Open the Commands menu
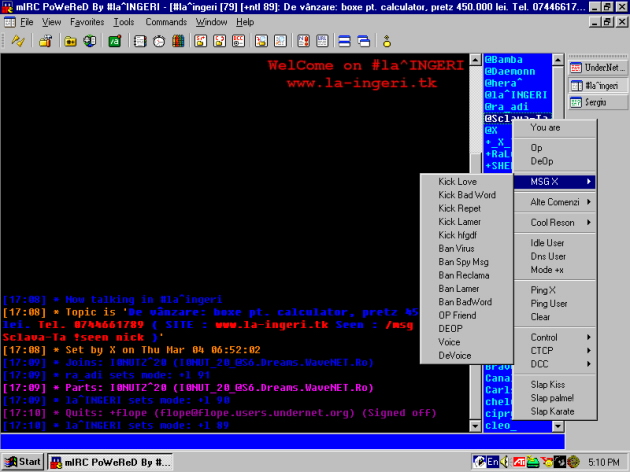 (x=166, y=22)
